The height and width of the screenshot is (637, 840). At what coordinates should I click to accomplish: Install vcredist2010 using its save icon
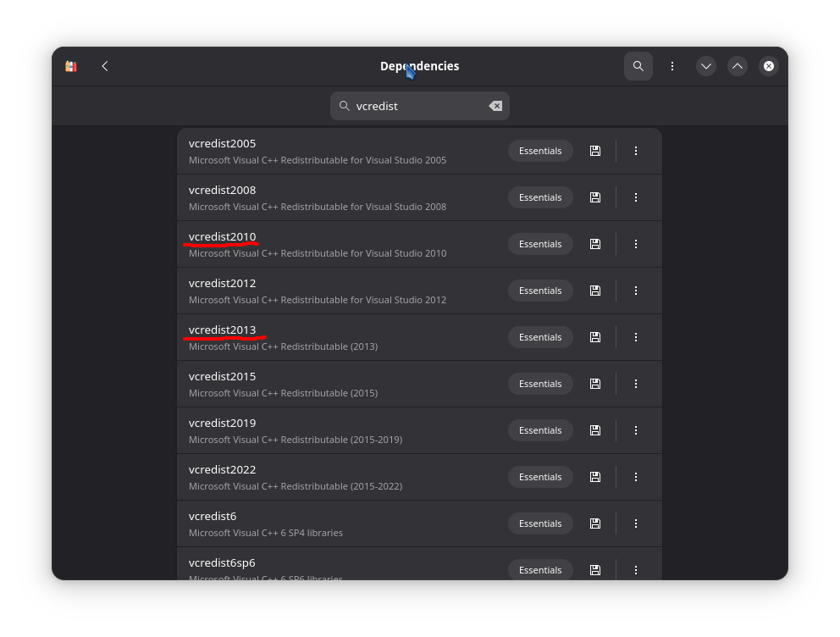[594, 244]
